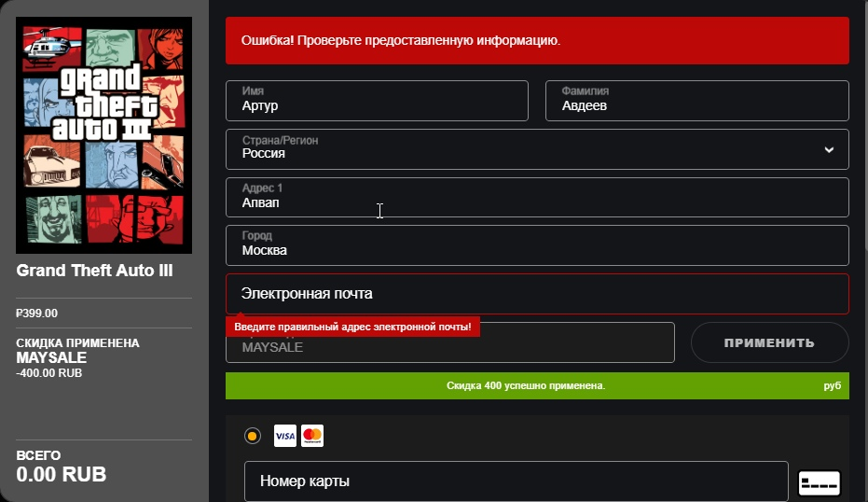
Task: Click the СКИДКА ПРИМЕНЕНА label
Action: coord(77,343)
